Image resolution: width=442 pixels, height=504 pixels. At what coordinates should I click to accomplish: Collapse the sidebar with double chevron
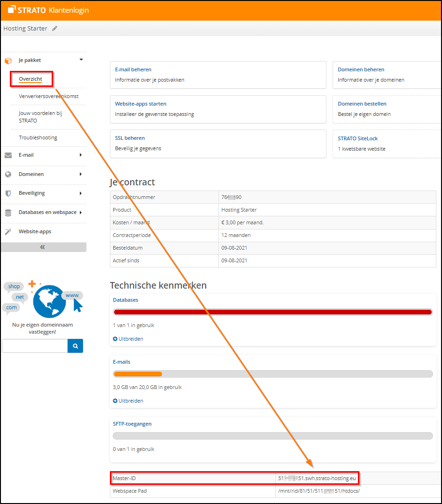tap(43, 247)
